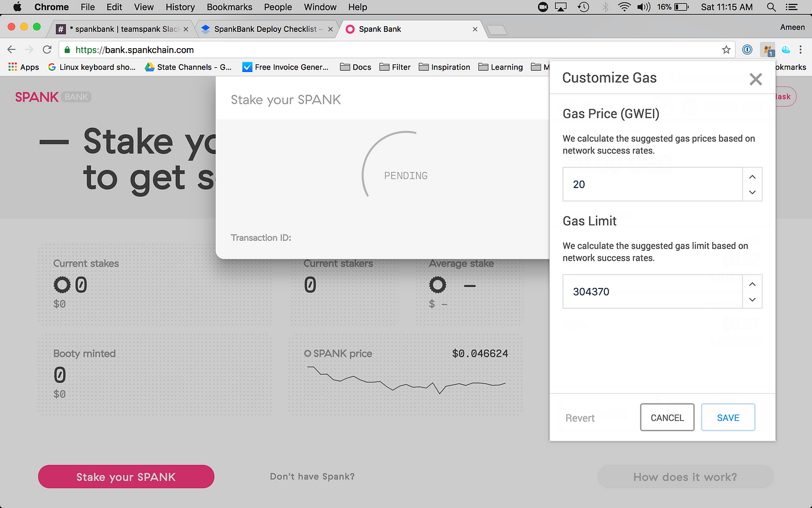Open the Time Machine menu bar icon
812x508 pixels.
pyautogui.click(x=583, y=7)
